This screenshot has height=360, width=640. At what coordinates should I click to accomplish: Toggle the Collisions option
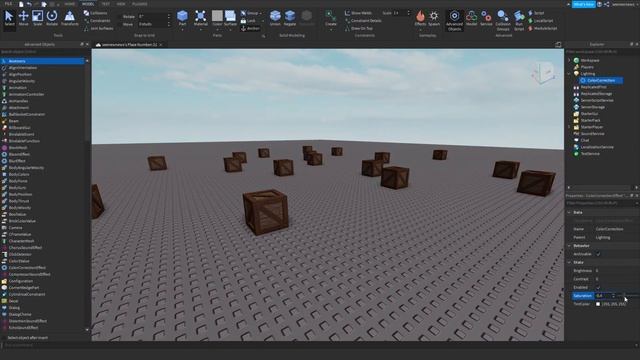pyautogui.click(x=97, y=13)
